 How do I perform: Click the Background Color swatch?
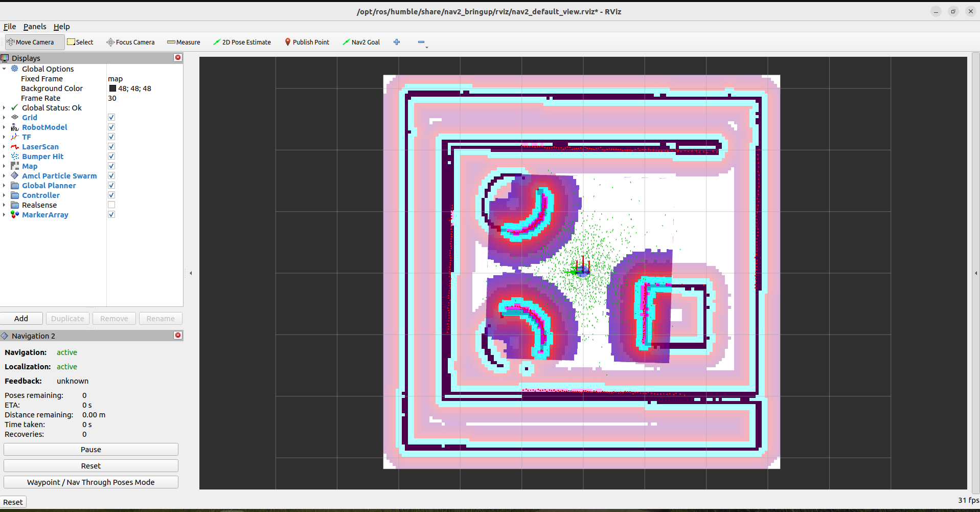point(112,88)
